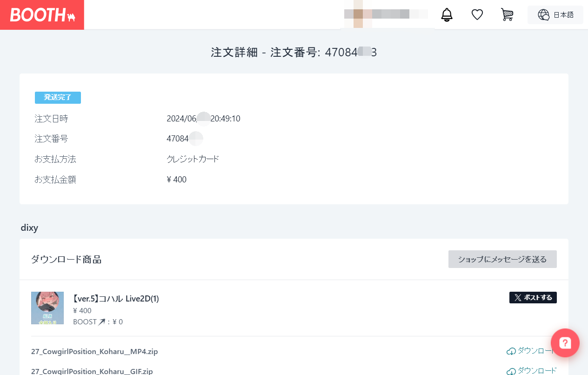Click the ダウンロード商品 section heading
The image size is (588, 375).
(x=66, y=260)
